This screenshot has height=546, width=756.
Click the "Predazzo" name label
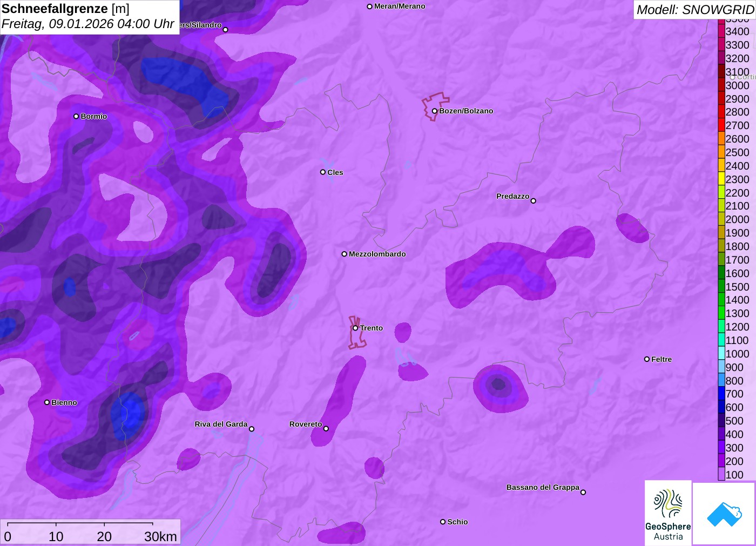click(x=513, y=196)
